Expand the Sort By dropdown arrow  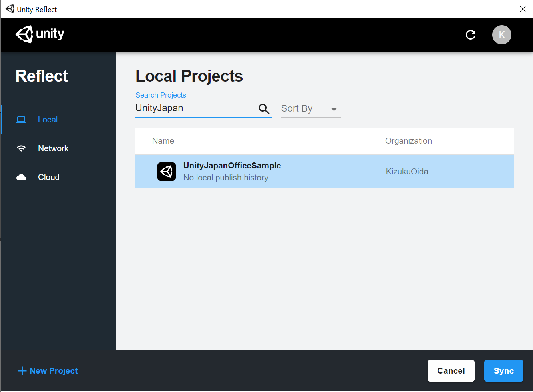click(x=334, y=109)
